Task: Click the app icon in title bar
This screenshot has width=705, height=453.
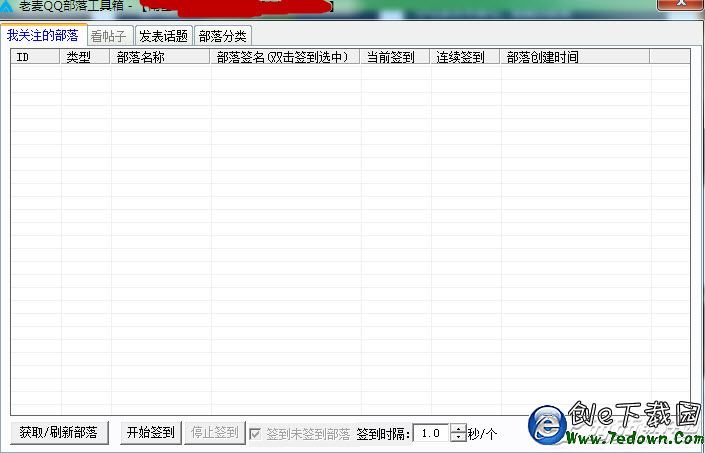Action: (x=6, y=6)
